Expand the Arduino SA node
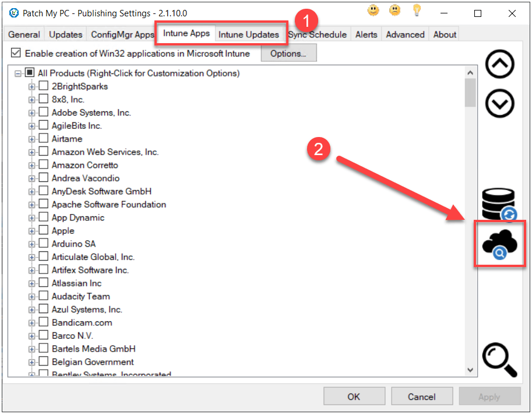This screenshot has width=532, height=414. (x=31, y=244)
